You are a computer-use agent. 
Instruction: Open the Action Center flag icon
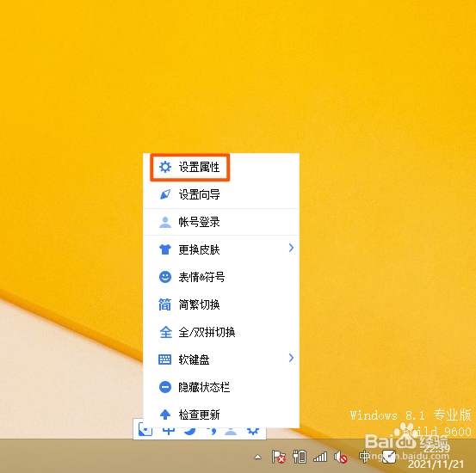click(278, 457)
